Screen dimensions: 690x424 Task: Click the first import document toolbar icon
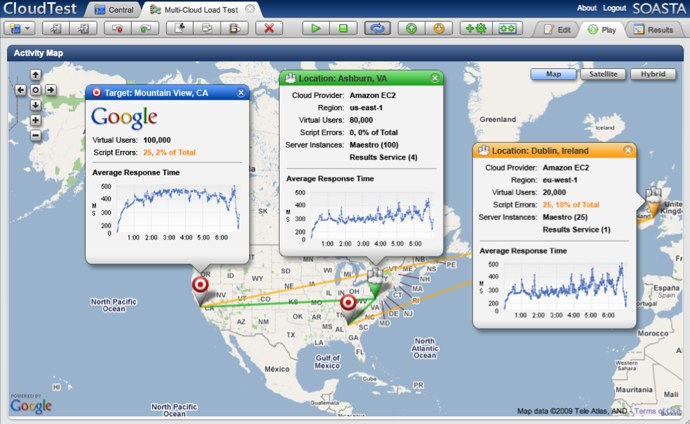click(x=56, y=29)
